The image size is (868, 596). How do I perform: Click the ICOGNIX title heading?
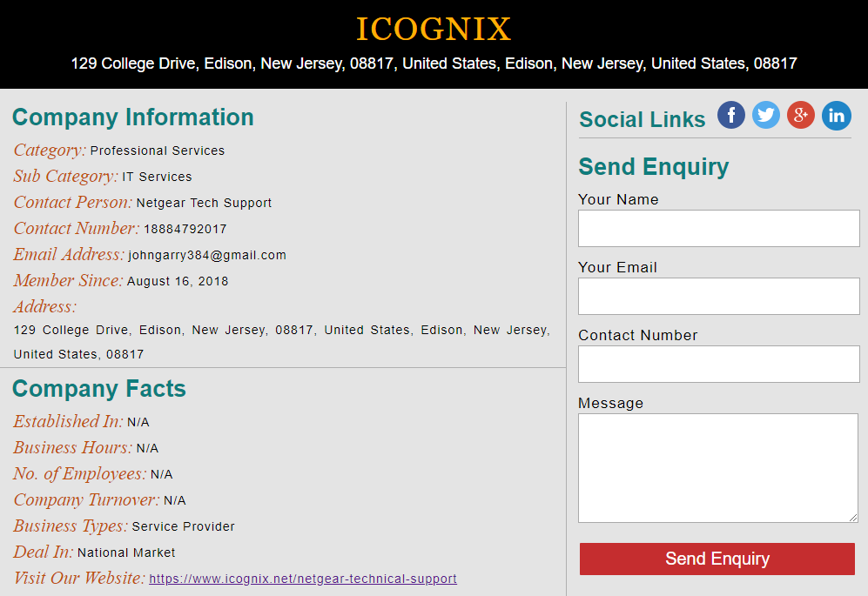[434, 29]
